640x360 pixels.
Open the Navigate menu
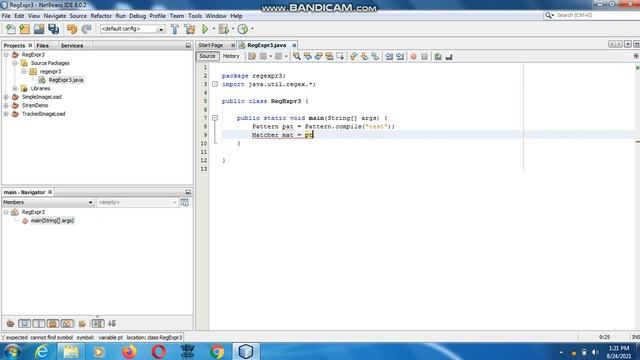pos(55,16)
